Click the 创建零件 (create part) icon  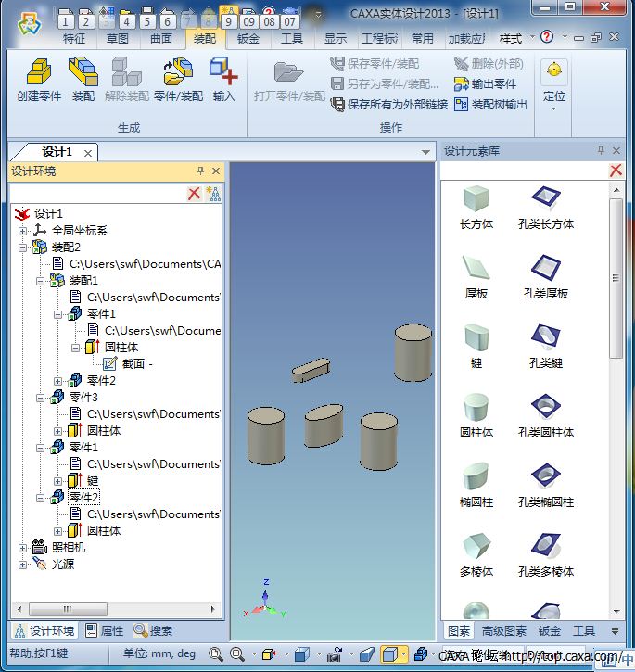[x=39, y=80]
